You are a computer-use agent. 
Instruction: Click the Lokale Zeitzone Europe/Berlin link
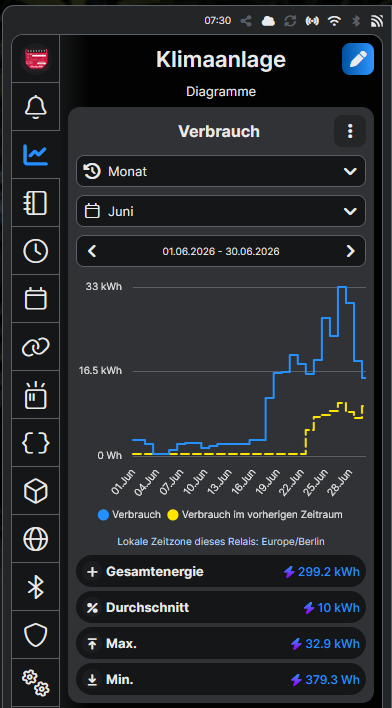coord(221,541)
